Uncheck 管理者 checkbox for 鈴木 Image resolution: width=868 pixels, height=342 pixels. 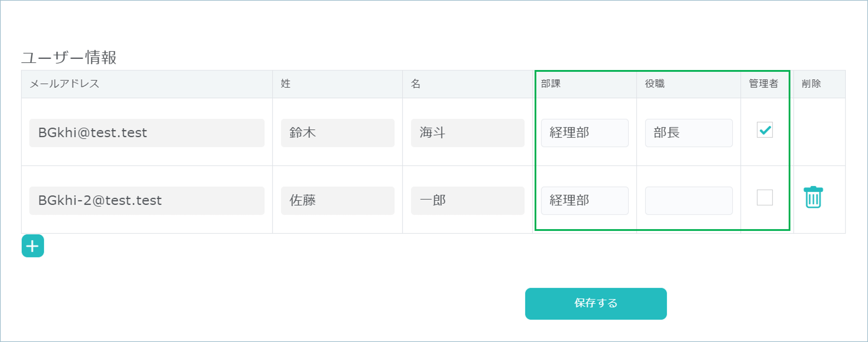coord(764,130)
